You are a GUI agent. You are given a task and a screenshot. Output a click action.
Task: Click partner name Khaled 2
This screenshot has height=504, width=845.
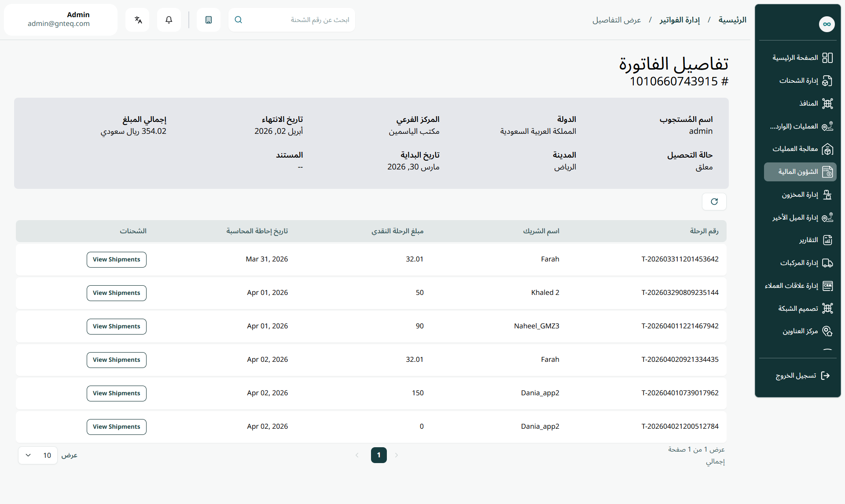(x=545, y=293)
